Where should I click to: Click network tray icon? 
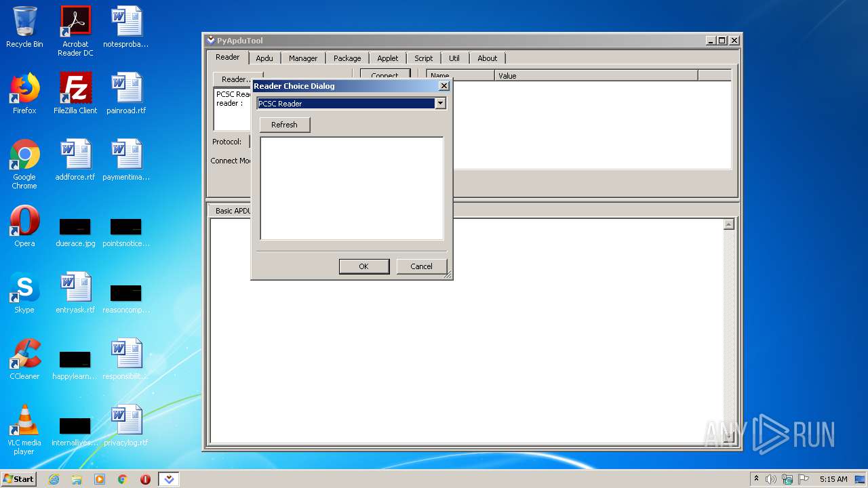[x=787, y=479]
